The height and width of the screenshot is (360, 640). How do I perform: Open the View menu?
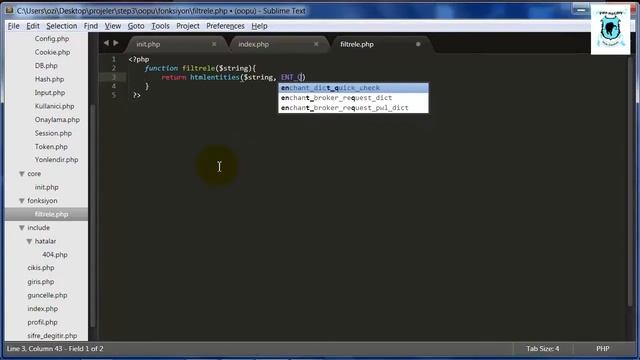(113, 26)
